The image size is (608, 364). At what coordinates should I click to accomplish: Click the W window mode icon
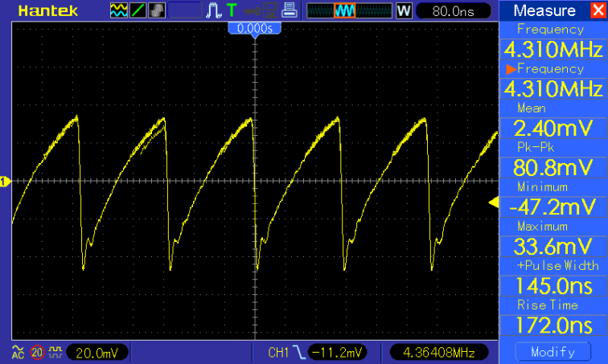pos(404,11)
